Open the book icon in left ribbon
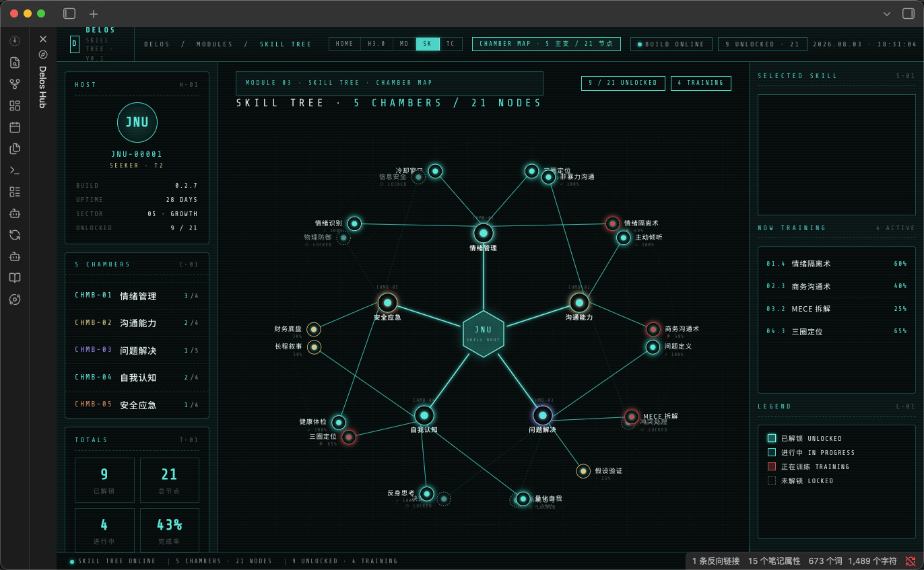This screenshot has width=924, height=570. tap(15, 278)
